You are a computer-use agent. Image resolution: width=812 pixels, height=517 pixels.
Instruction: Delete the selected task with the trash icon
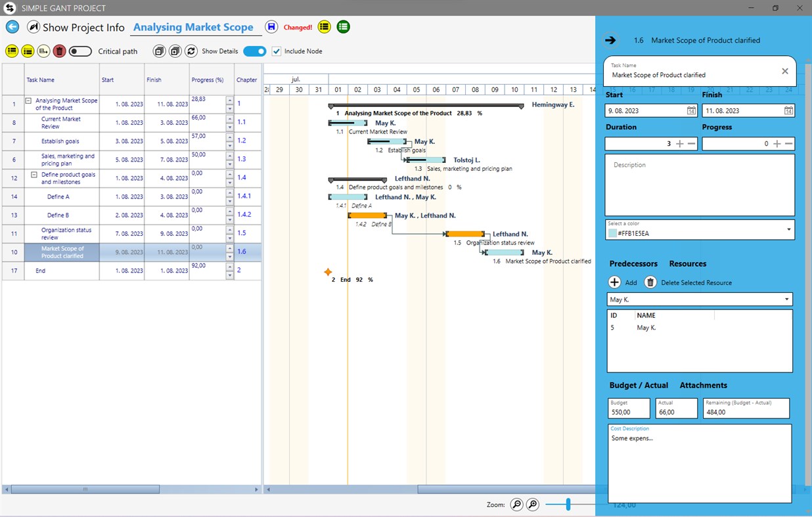pyautogui.click(x=58, y=51)
